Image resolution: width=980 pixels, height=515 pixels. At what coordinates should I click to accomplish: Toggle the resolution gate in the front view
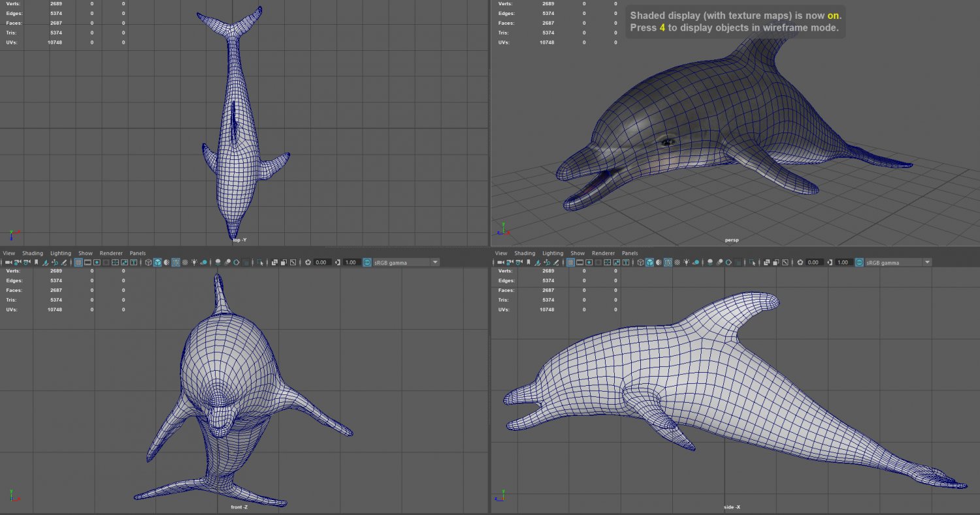pos(97,262)
